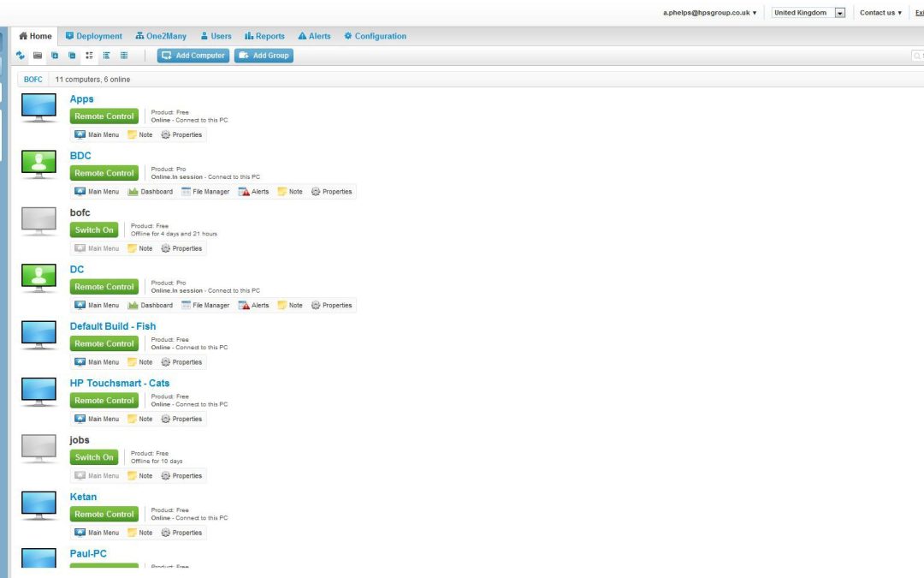Open the DC computer name link

(77, 270)
